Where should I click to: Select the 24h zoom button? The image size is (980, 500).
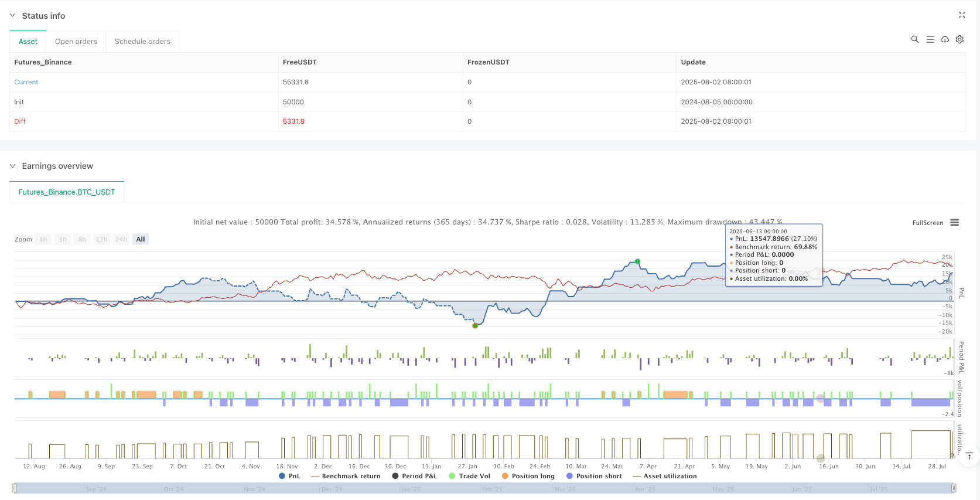click(121, 239)
